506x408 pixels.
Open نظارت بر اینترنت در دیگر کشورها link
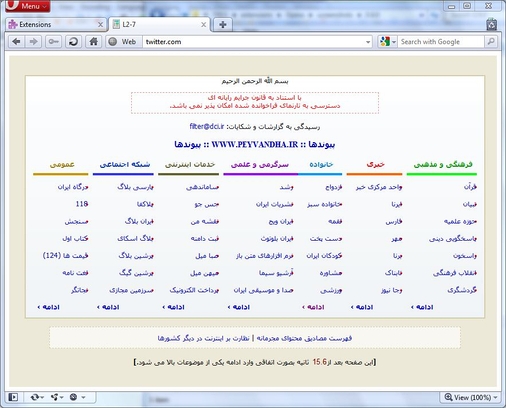pos(203,338)
